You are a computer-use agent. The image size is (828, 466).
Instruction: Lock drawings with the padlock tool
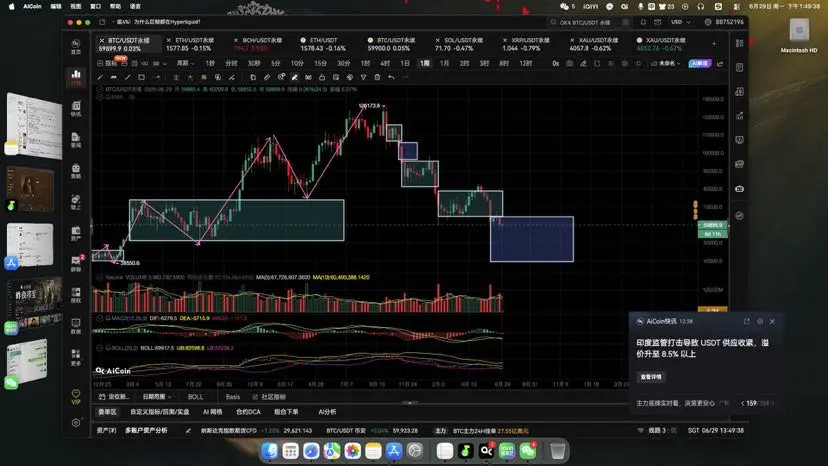(x=322, y=77)
